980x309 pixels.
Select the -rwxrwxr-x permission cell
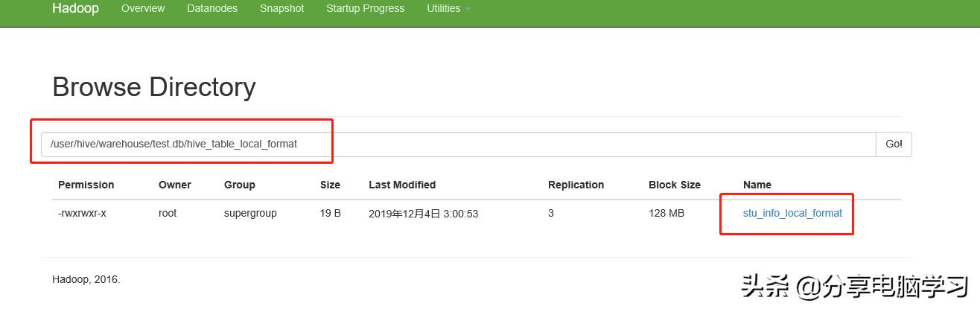pos(83,213)
